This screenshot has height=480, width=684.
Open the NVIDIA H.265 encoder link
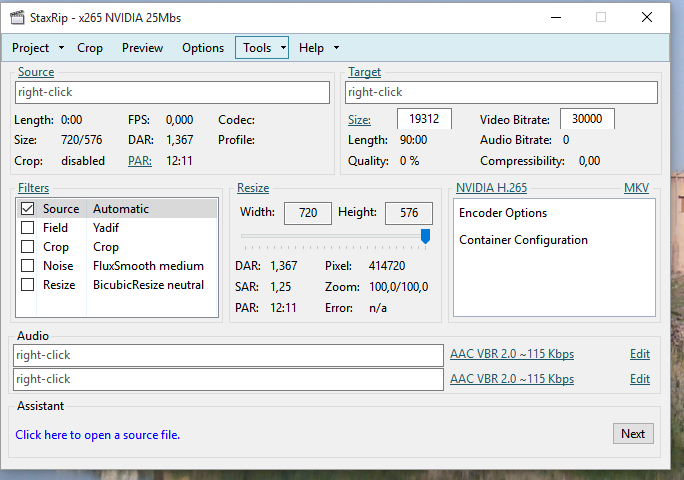(x=492, y=188)
